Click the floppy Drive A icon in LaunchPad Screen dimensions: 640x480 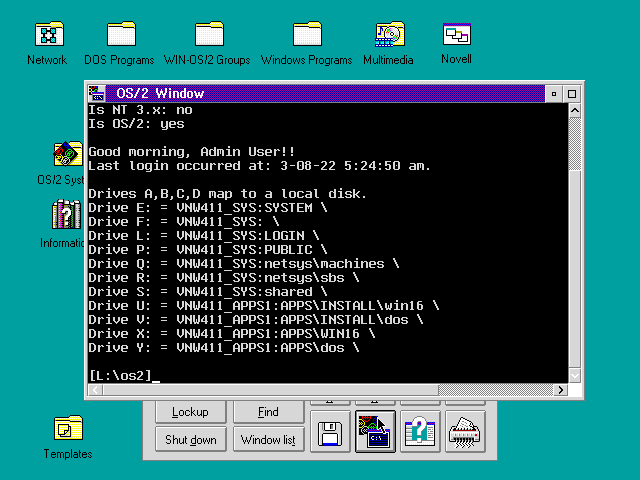click(x=330, y=432)
